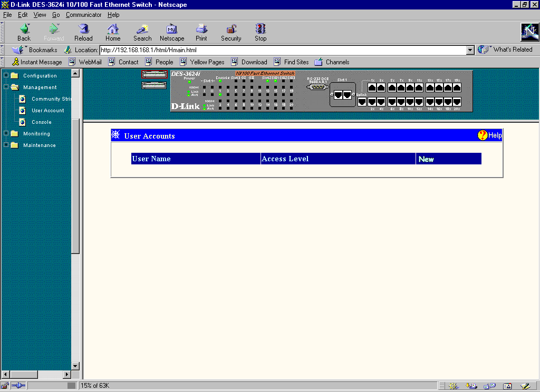Image resolution: width=540 pixels, height=392 pixels.
Task: Open the Search toolbar icon
Action: click(x=142, y=29)
